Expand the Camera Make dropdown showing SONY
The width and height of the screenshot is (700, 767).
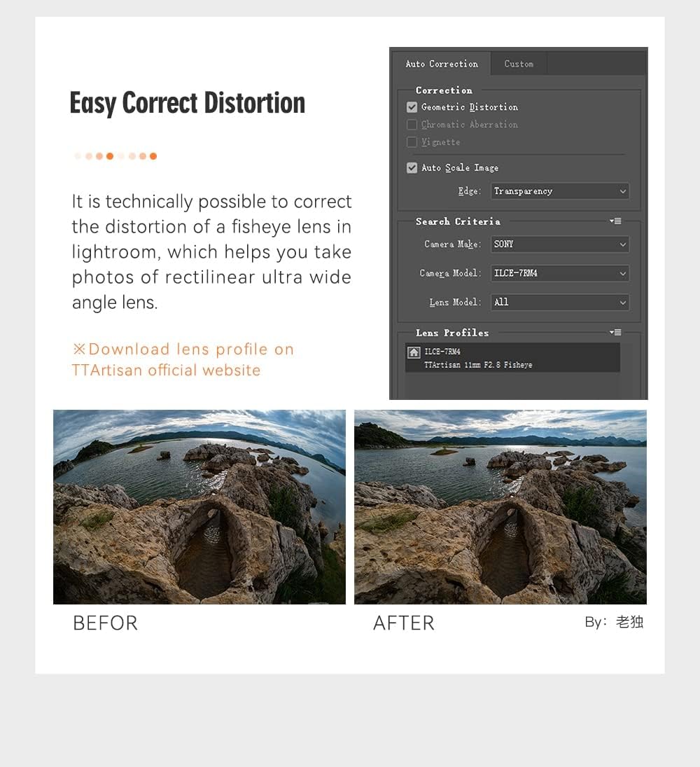coord(559,244)
